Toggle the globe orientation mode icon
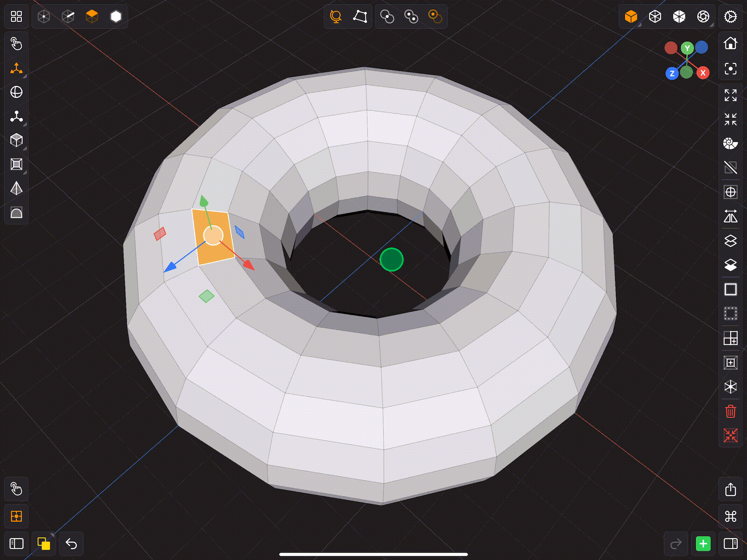 click(x=336, y=16)
